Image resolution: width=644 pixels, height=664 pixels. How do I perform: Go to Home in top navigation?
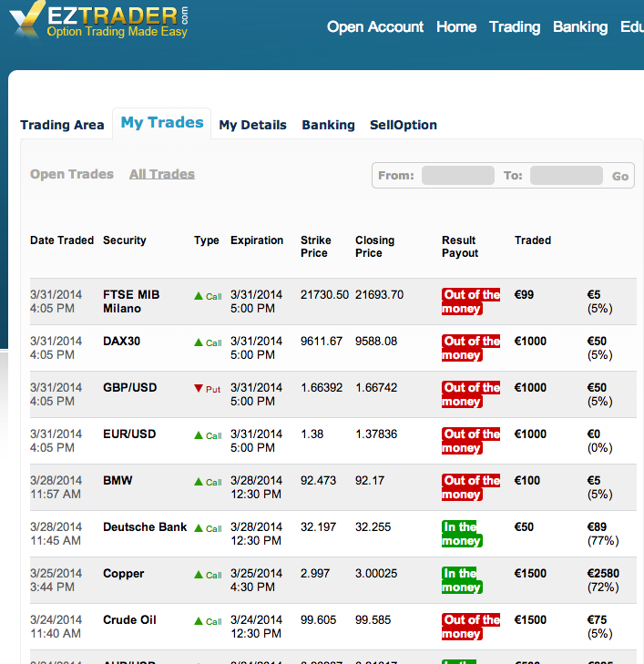pos(456,26)
